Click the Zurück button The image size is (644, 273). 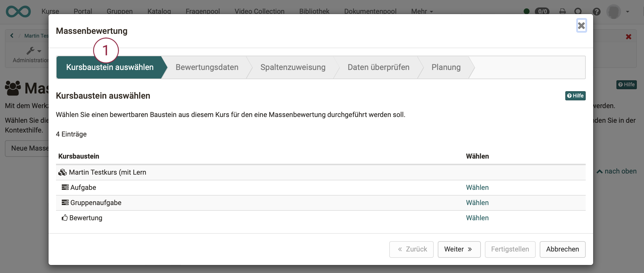point(411,249)
